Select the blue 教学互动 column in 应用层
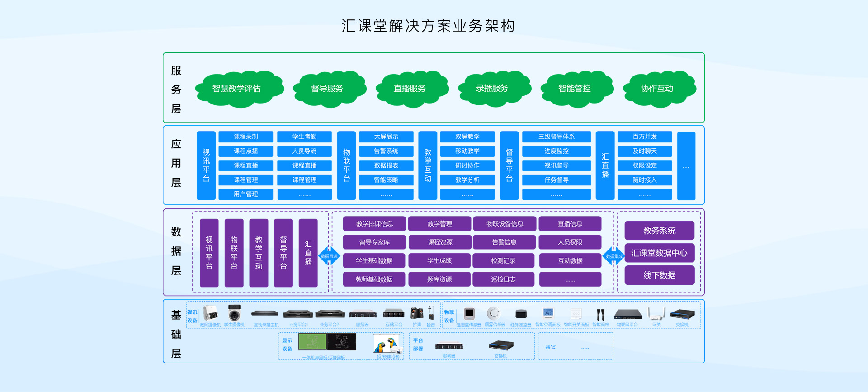The width and height of the screenshot is (868, 392). (428, 165)
